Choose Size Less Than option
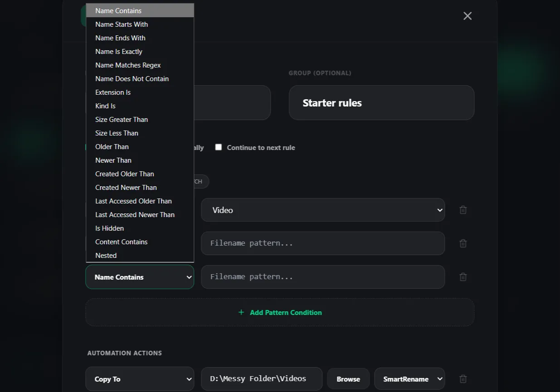The height and width of the screenshot is (392, 560). (140, 133)
